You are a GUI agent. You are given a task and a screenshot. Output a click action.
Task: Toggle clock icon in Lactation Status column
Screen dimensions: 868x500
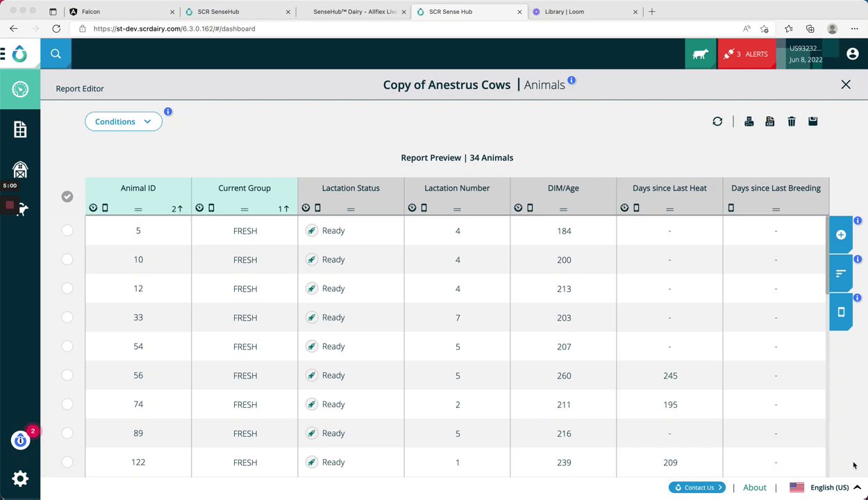(x=306, y=208)
